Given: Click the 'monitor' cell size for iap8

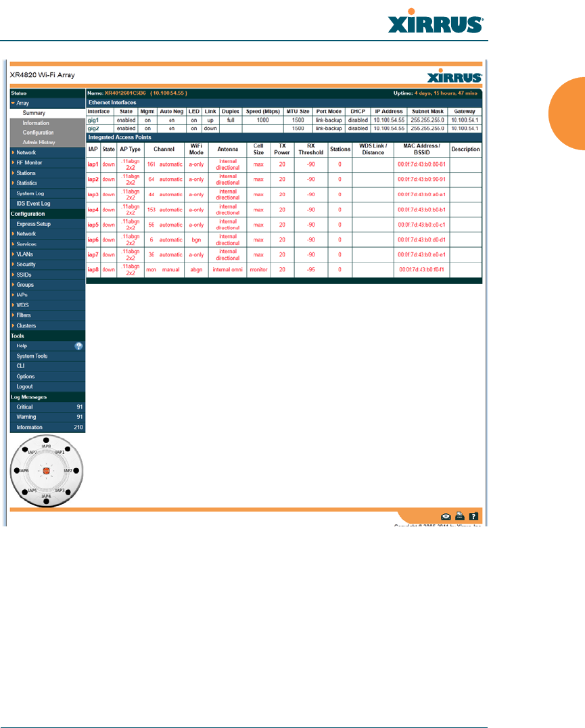Looking at the screenshot, I should pyautogui.click(x=258, y=269).
